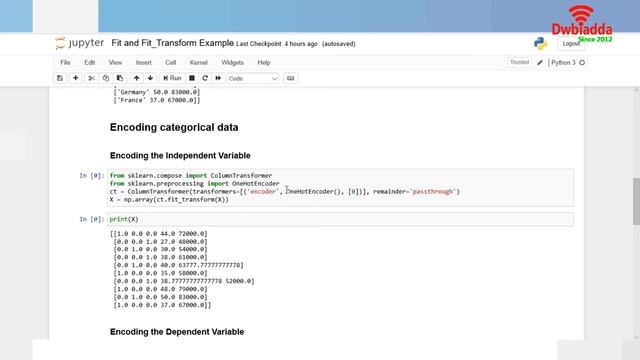Click the output row with 48.0 79000.0
This screenshot has width=640, height=360.
(160, 289)
